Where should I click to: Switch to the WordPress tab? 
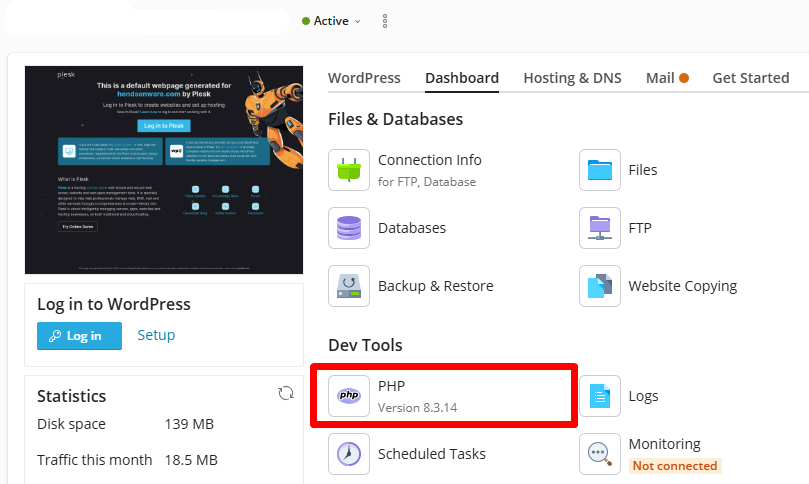[x=364, y=78]
